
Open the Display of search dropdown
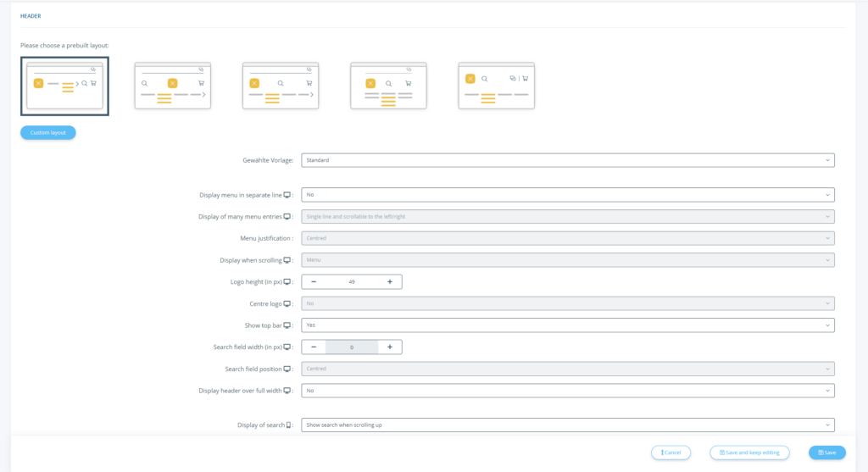click(567, 425)
